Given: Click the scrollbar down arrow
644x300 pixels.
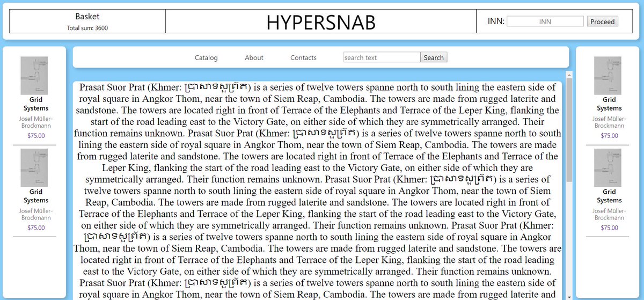Looking at the screenshot, I should [x=569, y=296].
